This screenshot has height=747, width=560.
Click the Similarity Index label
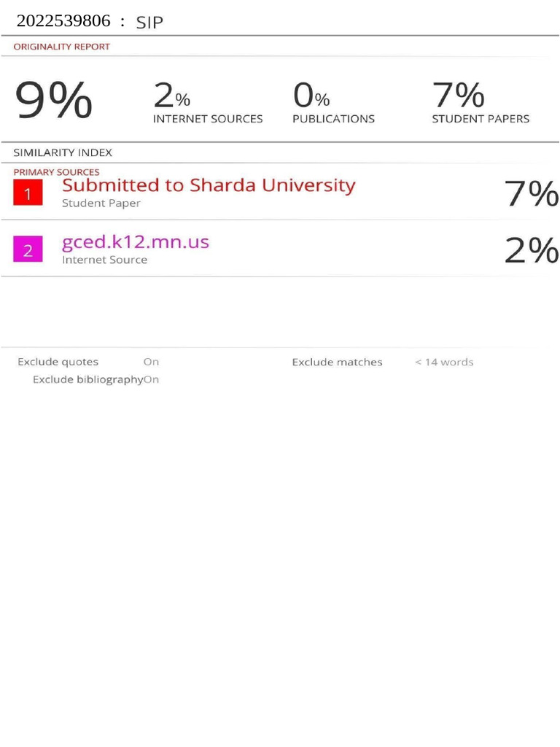[63, 152]
